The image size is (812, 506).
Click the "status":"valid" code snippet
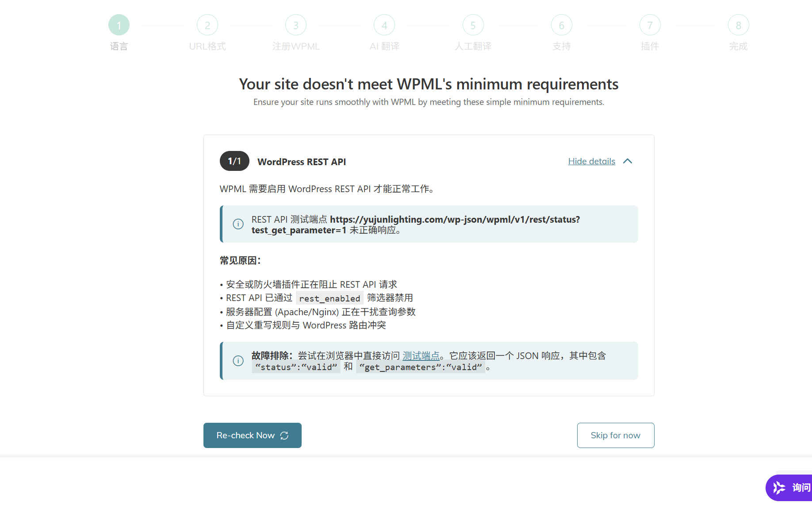[296, 367]
